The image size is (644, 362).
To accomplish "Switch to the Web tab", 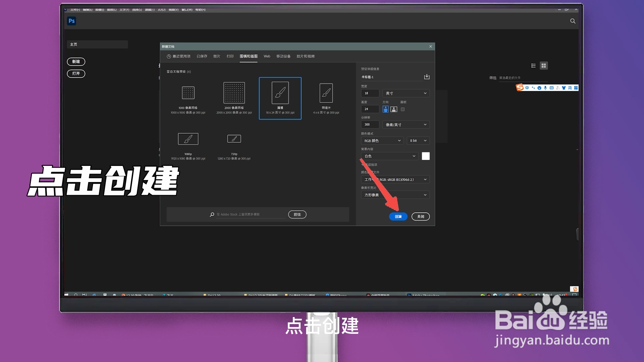I will tap(267, 56).
